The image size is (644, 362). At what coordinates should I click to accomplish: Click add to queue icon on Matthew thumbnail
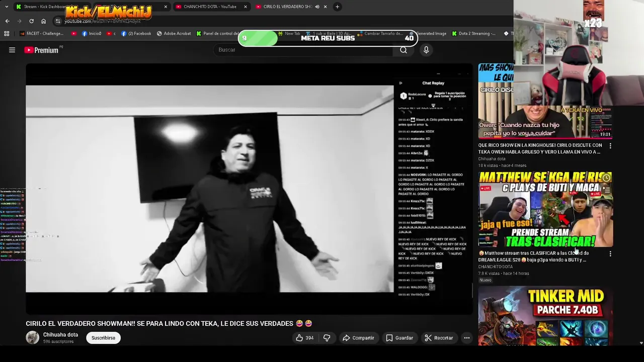coord(606,190)
